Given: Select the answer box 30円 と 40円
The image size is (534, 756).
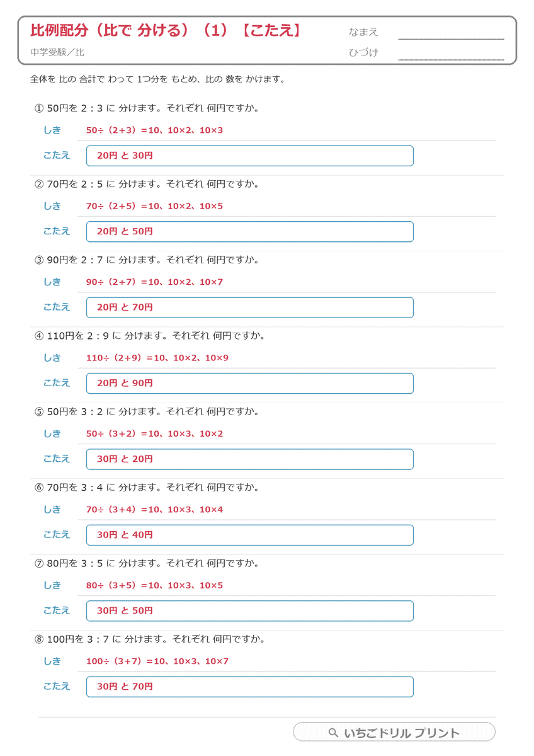Looking at the screenshot, I should pyautogui.click(x=250, y=535).
